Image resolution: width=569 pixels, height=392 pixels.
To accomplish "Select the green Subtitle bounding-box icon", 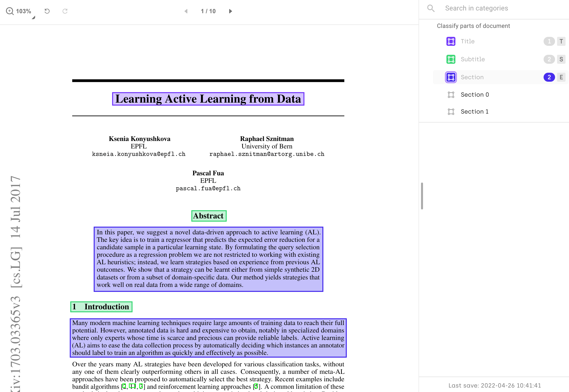I will point(451,59).
